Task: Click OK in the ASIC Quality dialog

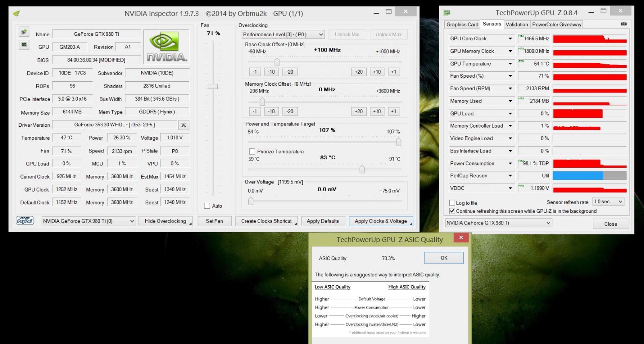Action: [x=444, y=258]
